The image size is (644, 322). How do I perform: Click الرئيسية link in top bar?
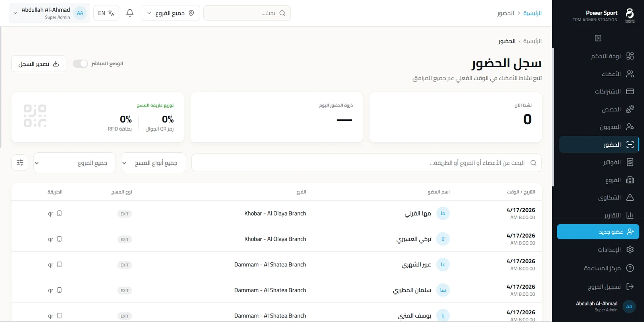pos(532,13)
